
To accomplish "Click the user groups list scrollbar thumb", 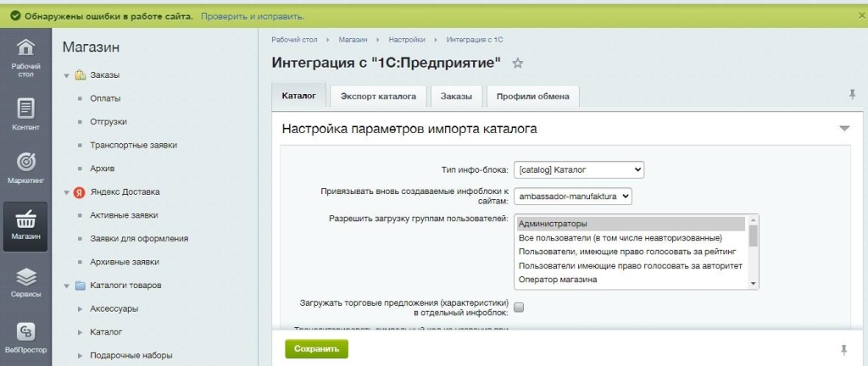I will point(753,236).
